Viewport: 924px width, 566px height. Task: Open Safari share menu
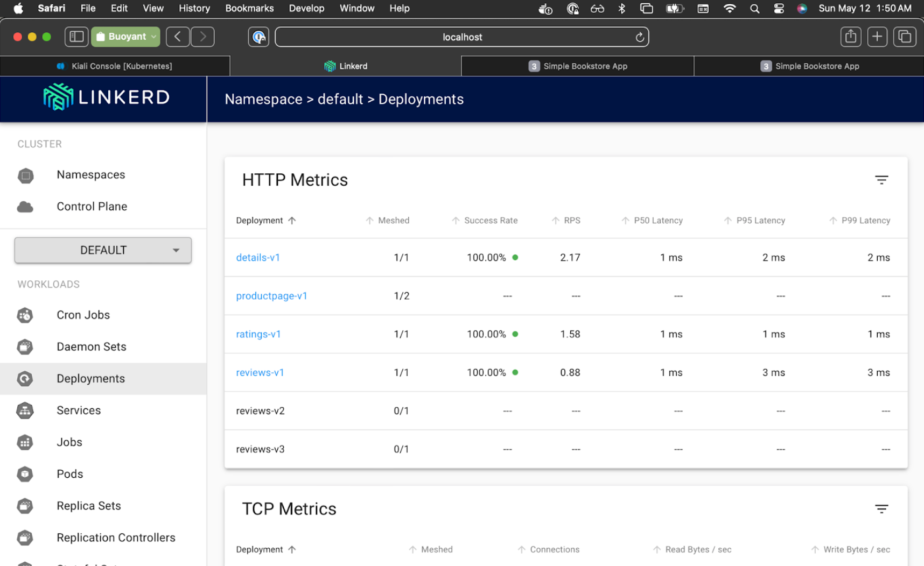(850, 37)
